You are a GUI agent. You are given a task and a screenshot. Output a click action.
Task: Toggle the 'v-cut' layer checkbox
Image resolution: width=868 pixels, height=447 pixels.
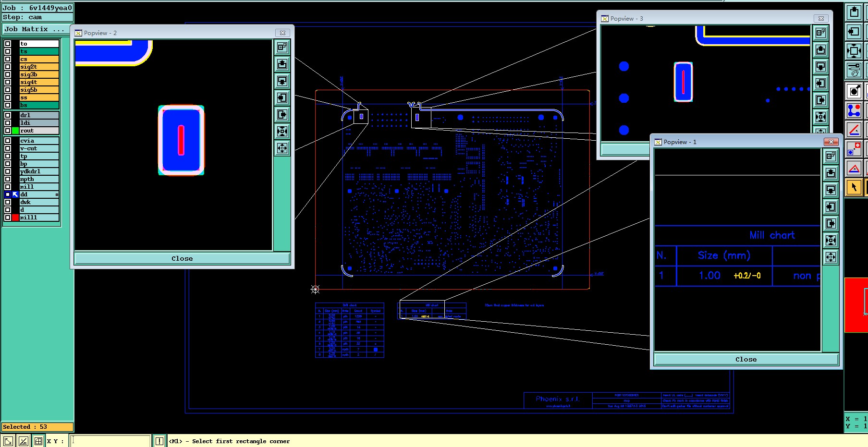pyautogui.click(x=8, y=148)
